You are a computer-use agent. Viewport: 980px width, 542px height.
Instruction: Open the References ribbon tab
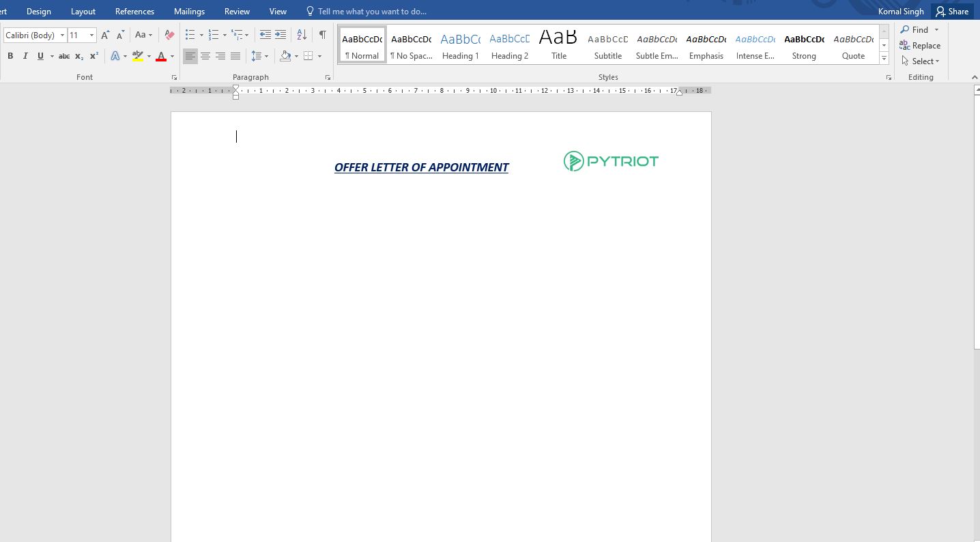pyautogui.click(x=134, y=12)
